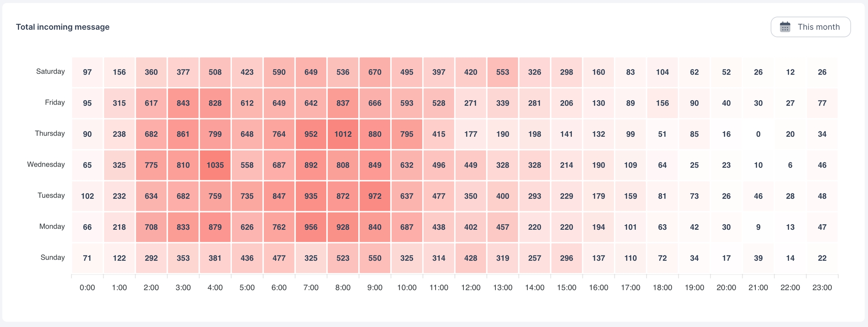Select the Thursday 8:00 cell showing 1012
868x327 pixels.
click(x=343, y=134)
